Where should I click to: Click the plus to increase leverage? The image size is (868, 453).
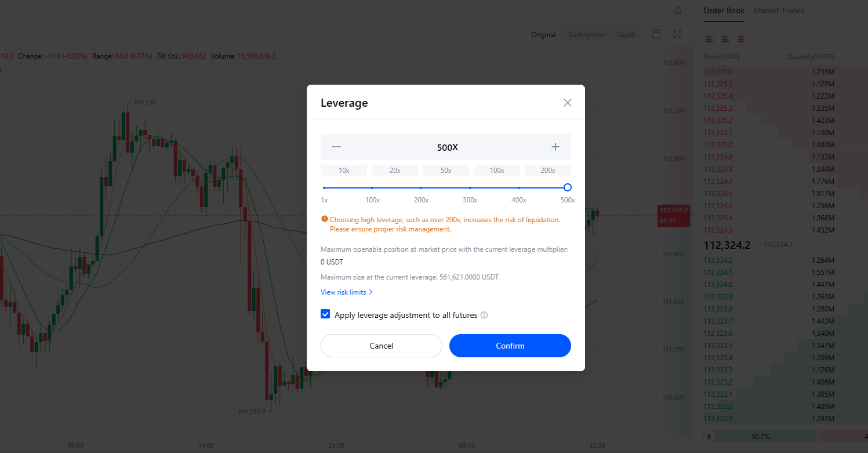pyautogui.click(x=555, y=147)
